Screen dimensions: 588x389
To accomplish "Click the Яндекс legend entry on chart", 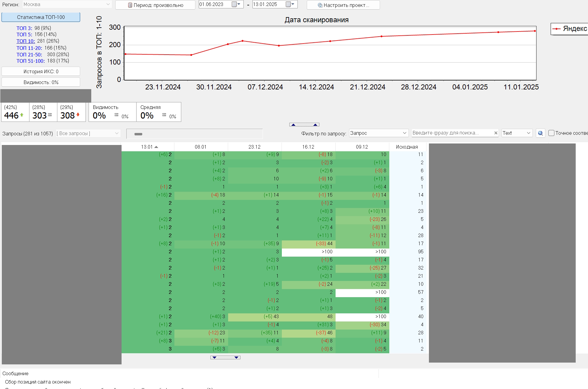I will [569, 29].
